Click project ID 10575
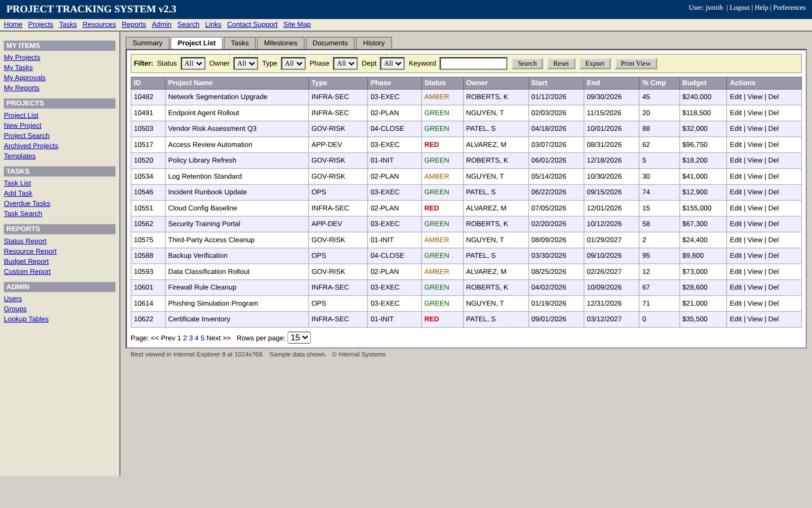Screen dimensions: 812x508 click(143, 240)
